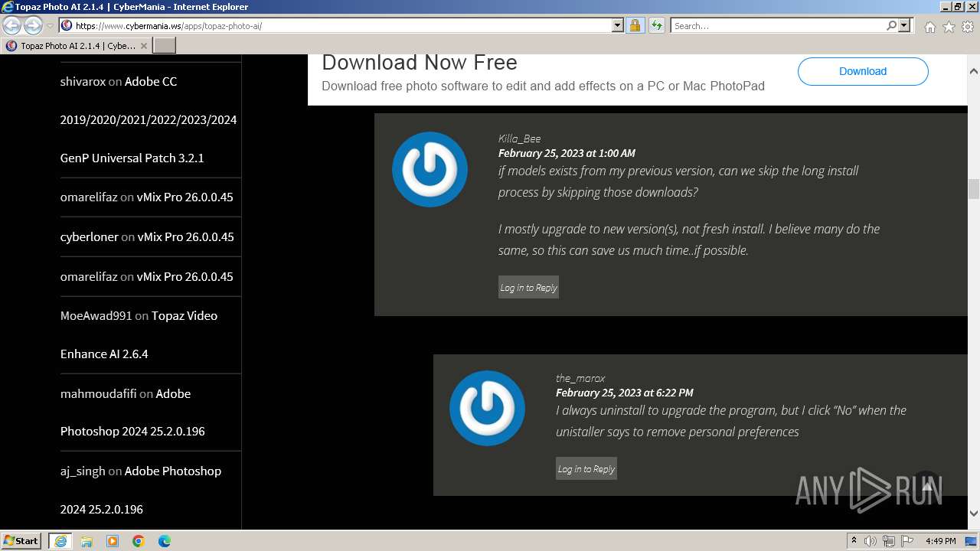Open Favorites star icon
Image resolution: width=980 pixels, height=551 pixels.
(949, 27)
